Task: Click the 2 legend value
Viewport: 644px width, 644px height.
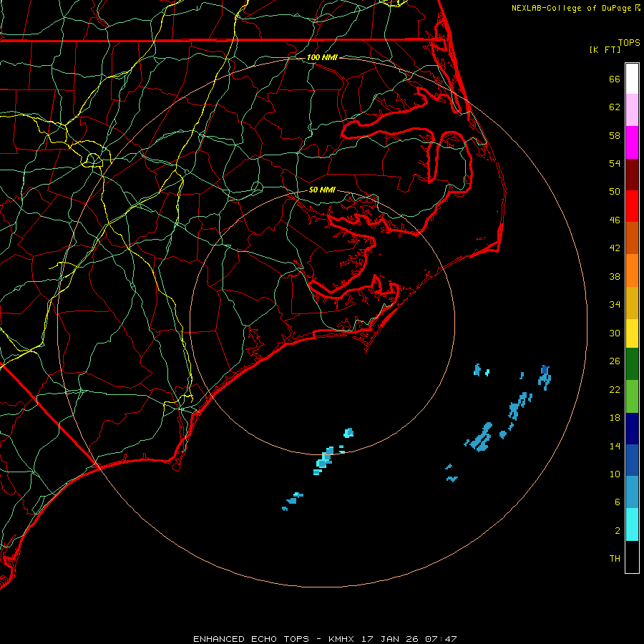Action: point(618,531)
